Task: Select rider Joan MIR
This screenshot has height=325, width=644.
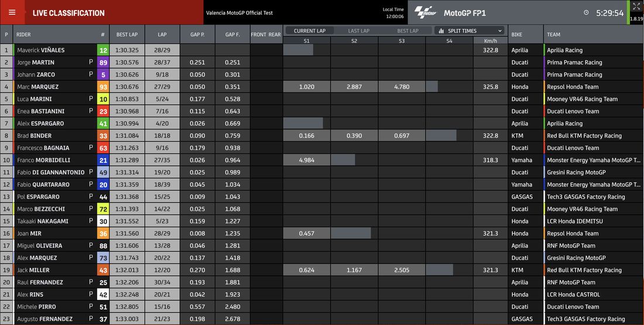Action: click(x=29, y=234)
